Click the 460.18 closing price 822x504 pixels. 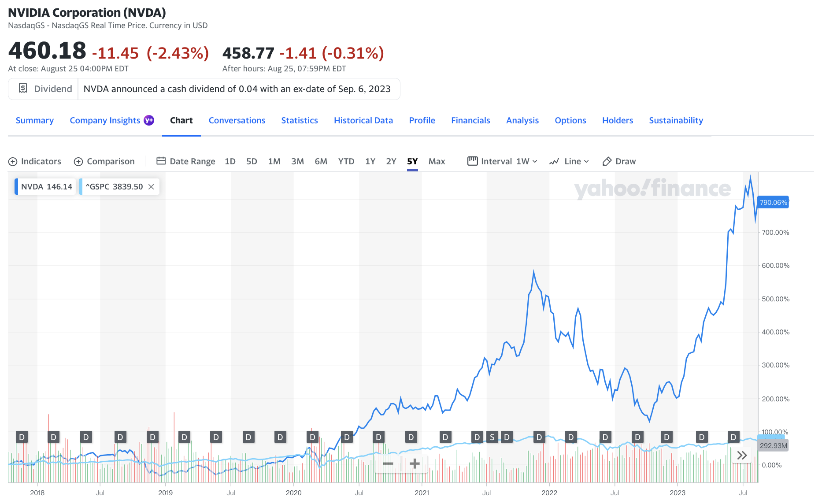click(47, 50)
